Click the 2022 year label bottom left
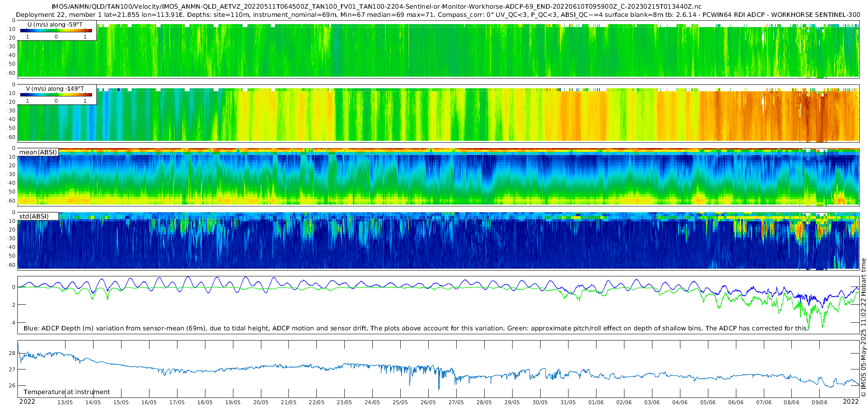Image resolution: width=868 pixels, height=410 pixels. (27, 401)
